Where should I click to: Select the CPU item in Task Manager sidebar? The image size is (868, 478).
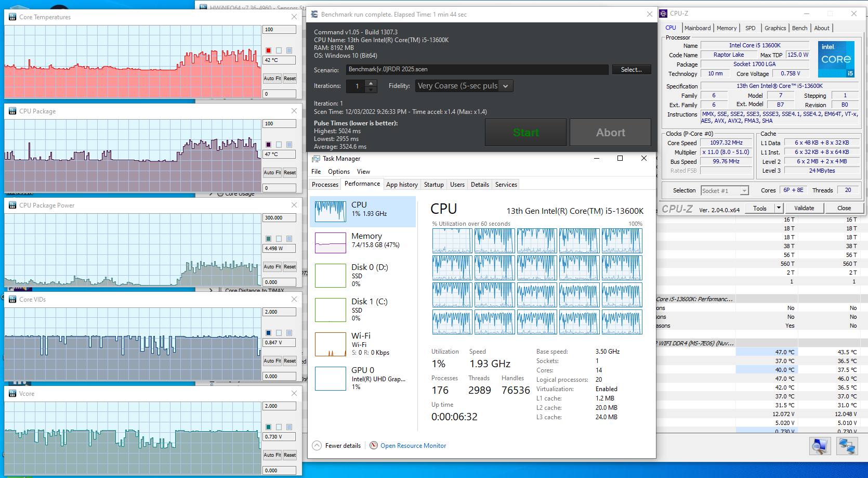tap(363, 212)
